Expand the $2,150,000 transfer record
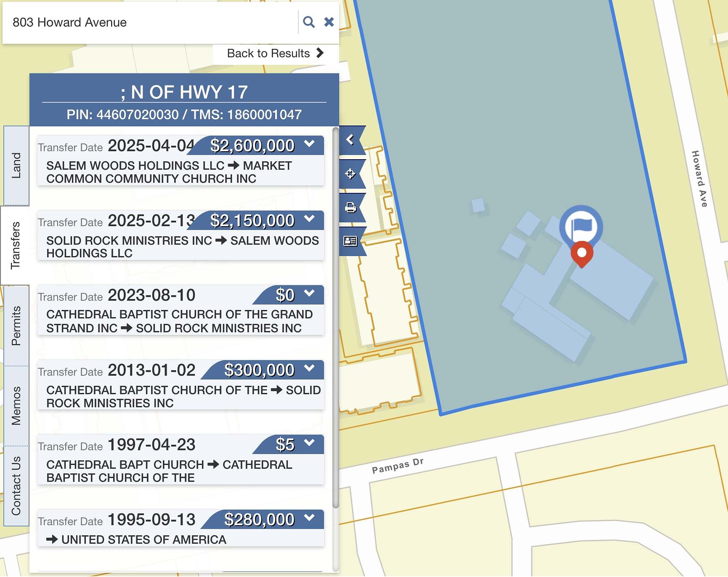 (309, 219)
